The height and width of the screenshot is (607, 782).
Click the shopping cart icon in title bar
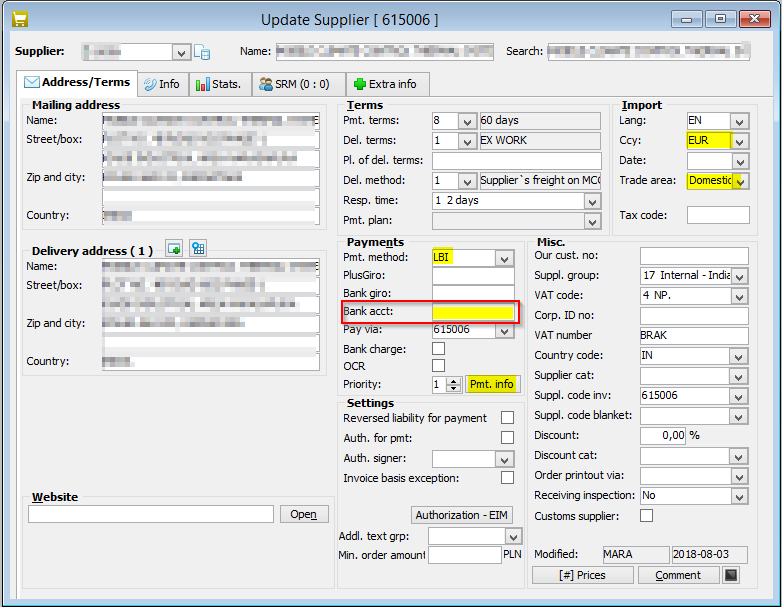(18, 19)
